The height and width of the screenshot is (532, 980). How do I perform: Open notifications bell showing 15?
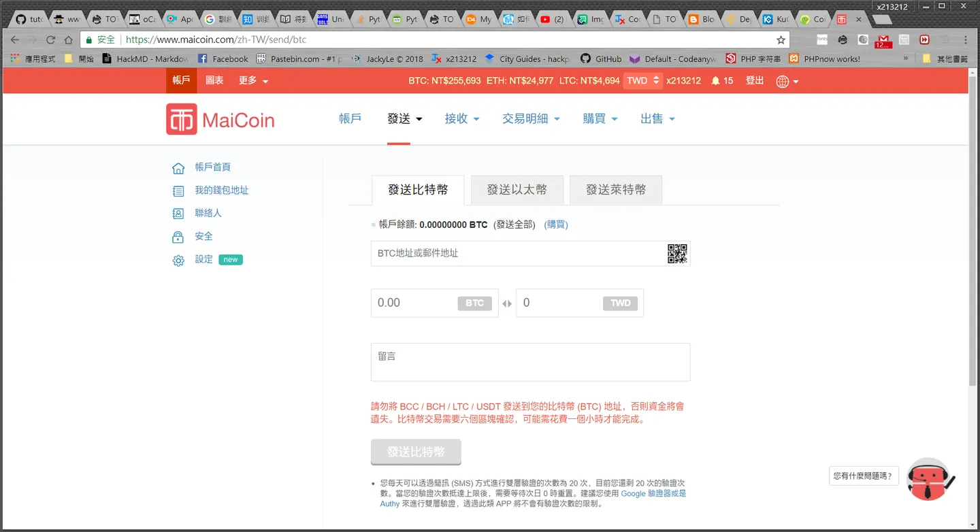pos(722,80)
